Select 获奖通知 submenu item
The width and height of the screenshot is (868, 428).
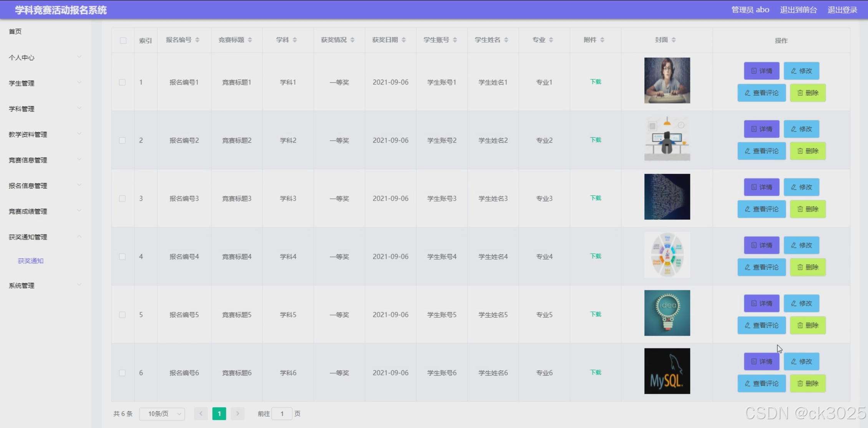point(31,261)
